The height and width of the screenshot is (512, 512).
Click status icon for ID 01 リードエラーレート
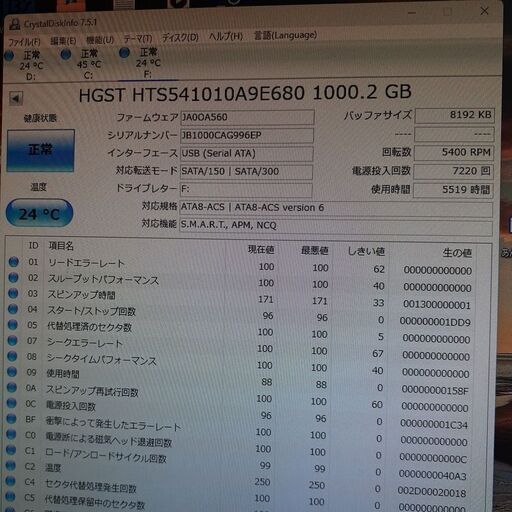14,262
